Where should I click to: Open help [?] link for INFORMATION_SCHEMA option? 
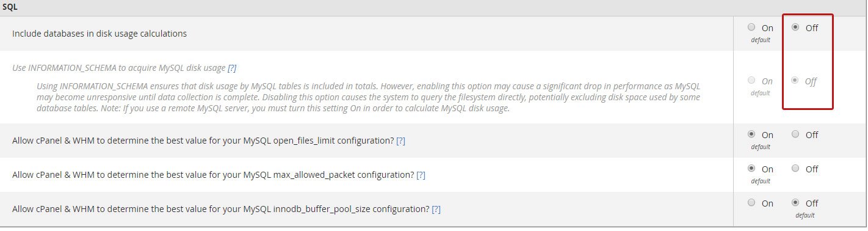click(x=232, y=68)
